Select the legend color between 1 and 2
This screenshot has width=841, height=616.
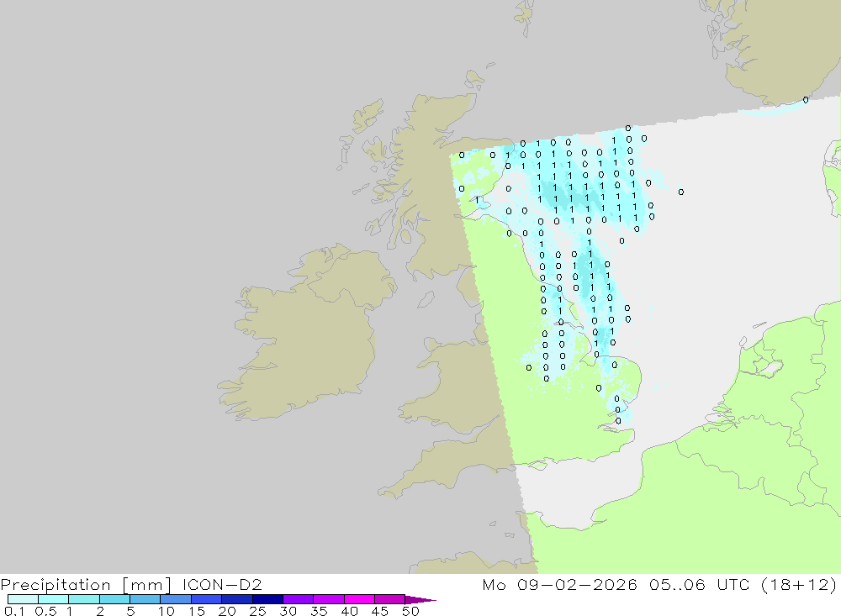(84, 599)
